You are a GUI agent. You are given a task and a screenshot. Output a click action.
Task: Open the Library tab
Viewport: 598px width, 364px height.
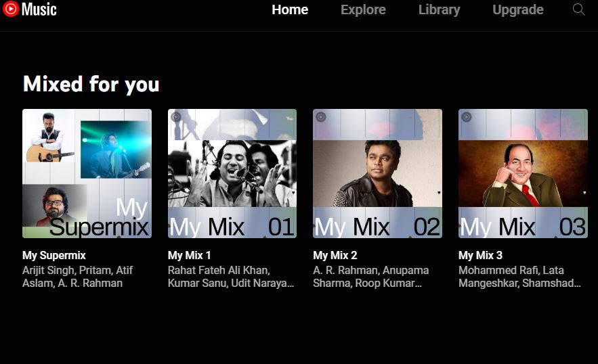click(x=439, y=10)
